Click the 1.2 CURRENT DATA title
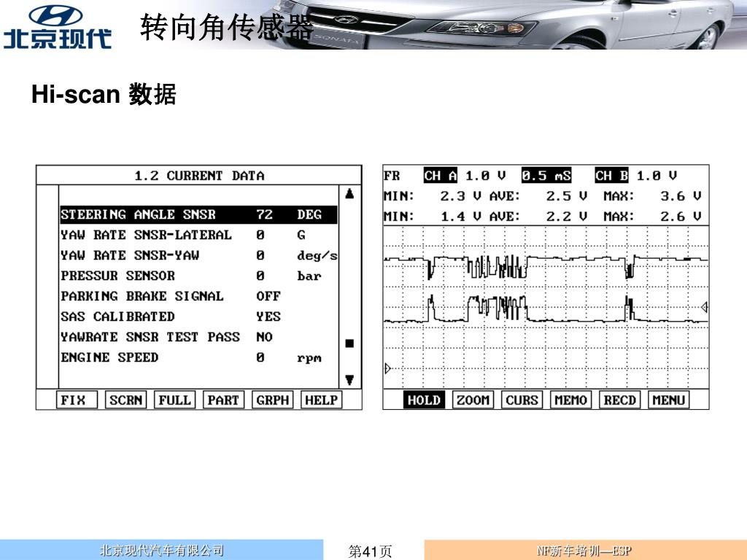747x560 pixels. click(x=199, y=176)
